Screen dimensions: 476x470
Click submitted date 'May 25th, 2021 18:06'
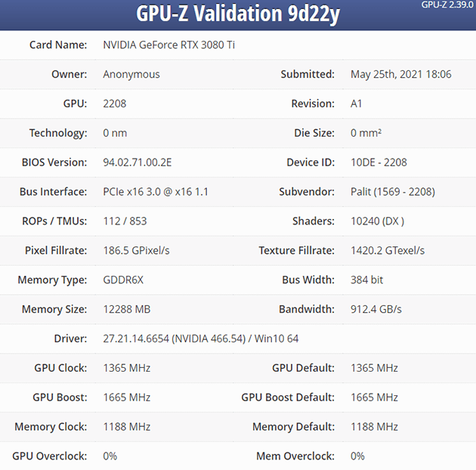(400, 74)
